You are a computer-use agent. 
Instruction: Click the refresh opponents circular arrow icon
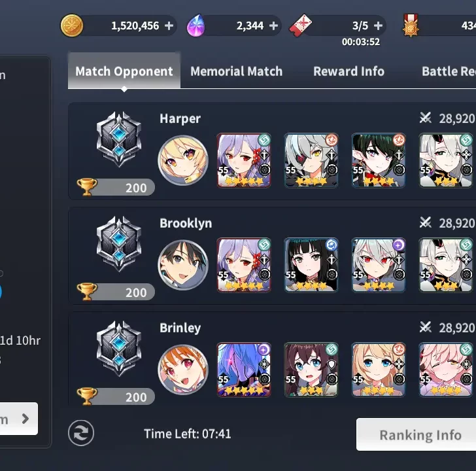(81, 433)
